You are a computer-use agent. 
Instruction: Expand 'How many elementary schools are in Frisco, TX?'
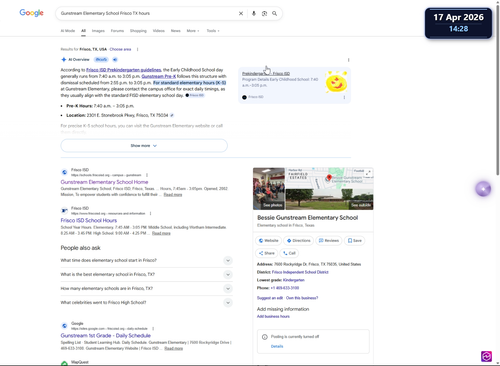coord(147,288)
